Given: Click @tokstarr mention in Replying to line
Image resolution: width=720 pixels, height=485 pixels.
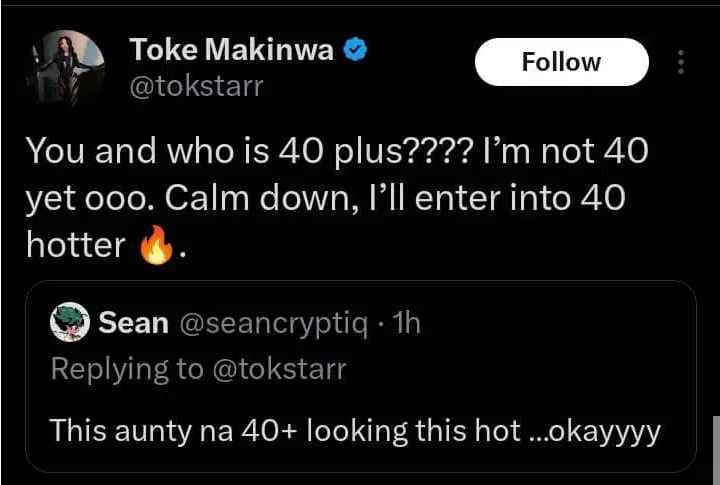Looking at the screenshot, I should tap(280, 369).
